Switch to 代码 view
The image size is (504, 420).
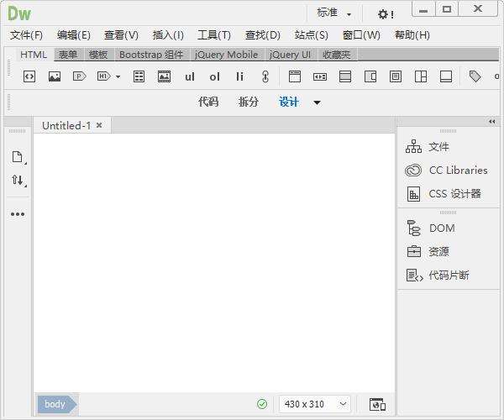coord(208,102)
